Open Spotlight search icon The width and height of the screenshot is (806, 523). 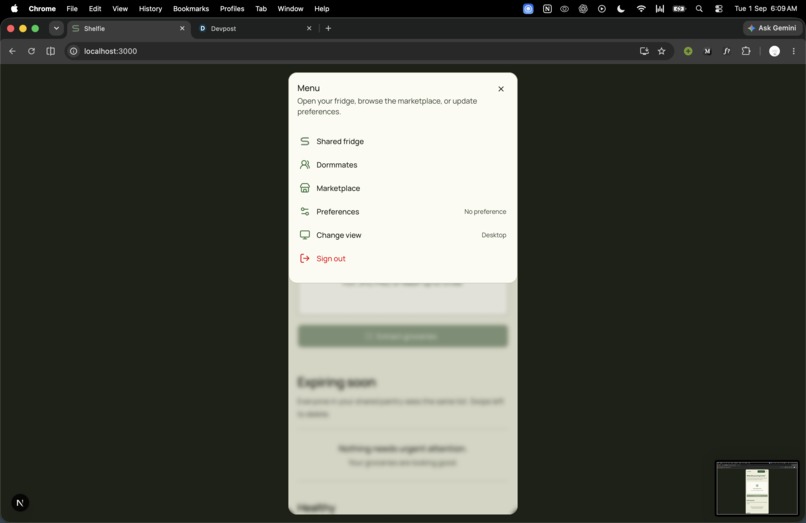[699, 8]
